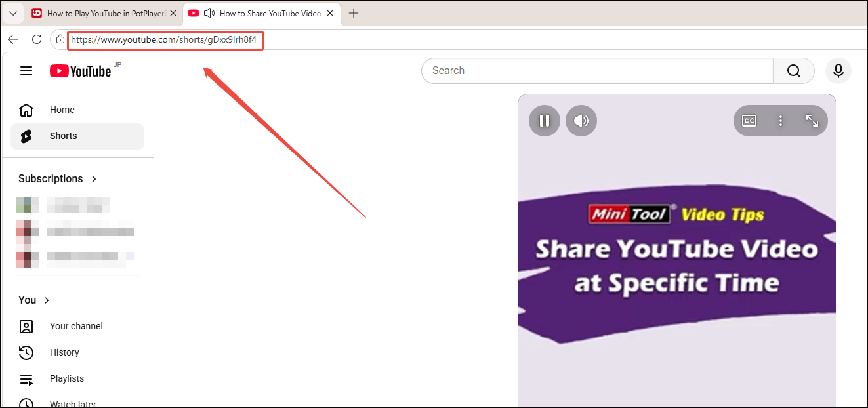Open the browser tab list dropdown

[13, 13]
